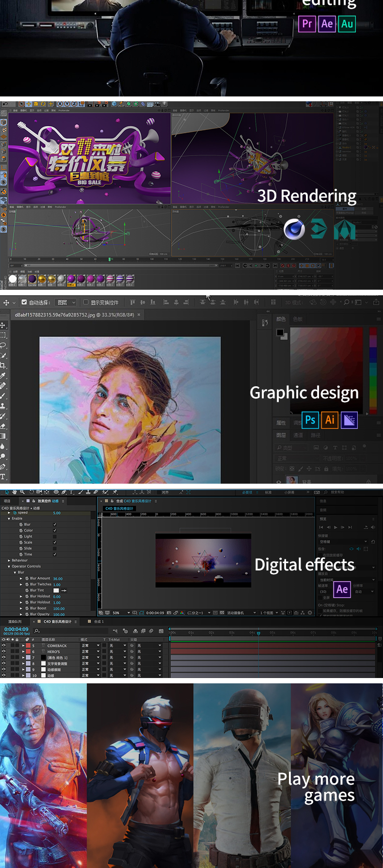The width and height of the screenshot is (383, 868).
Task: Click the Photoshop Ps icon
Action: point(310,420)
